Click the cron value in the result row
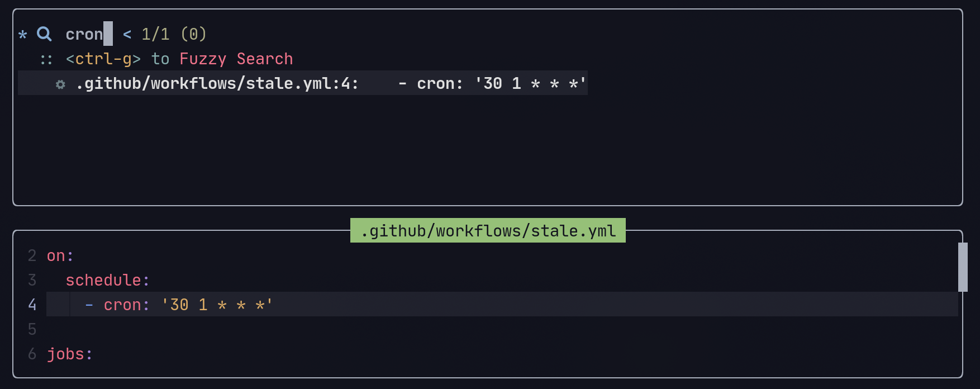The image size is (980, 389). (530, 83)
